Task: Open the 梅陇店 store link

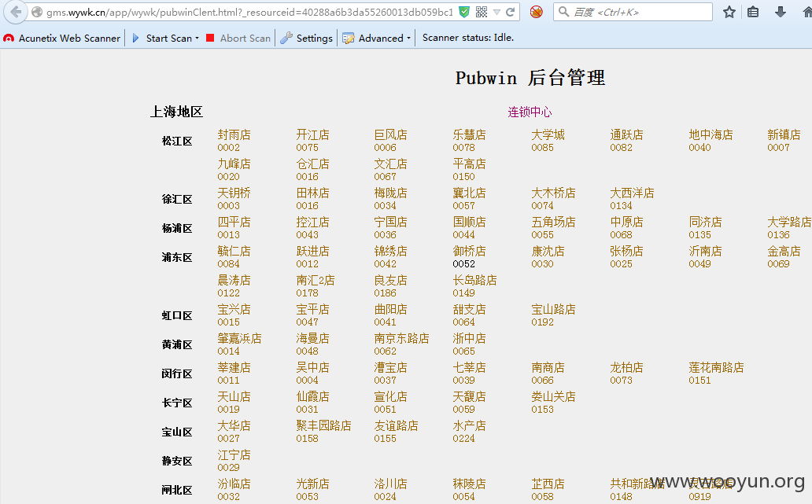Action: pyautogui.click(x=390, y=193)
